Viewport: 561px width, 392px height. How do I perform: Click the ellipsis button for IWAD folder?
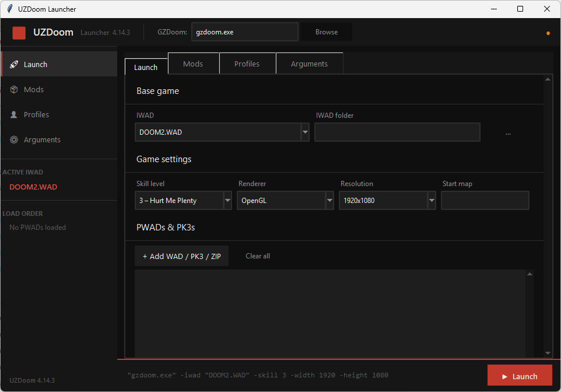(x=508, y=133)
